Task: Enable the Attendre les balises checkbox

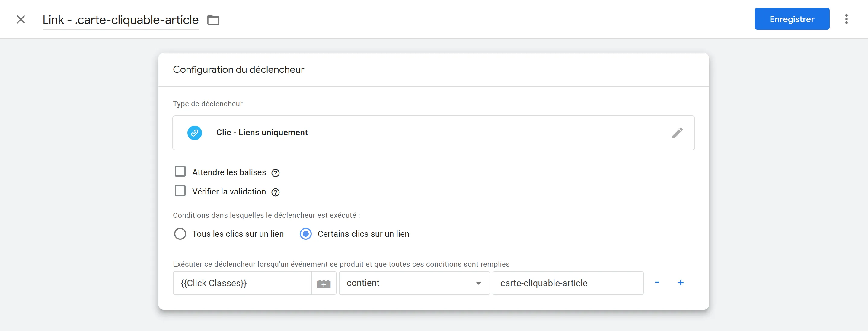Action: click(x=180, y=172)
